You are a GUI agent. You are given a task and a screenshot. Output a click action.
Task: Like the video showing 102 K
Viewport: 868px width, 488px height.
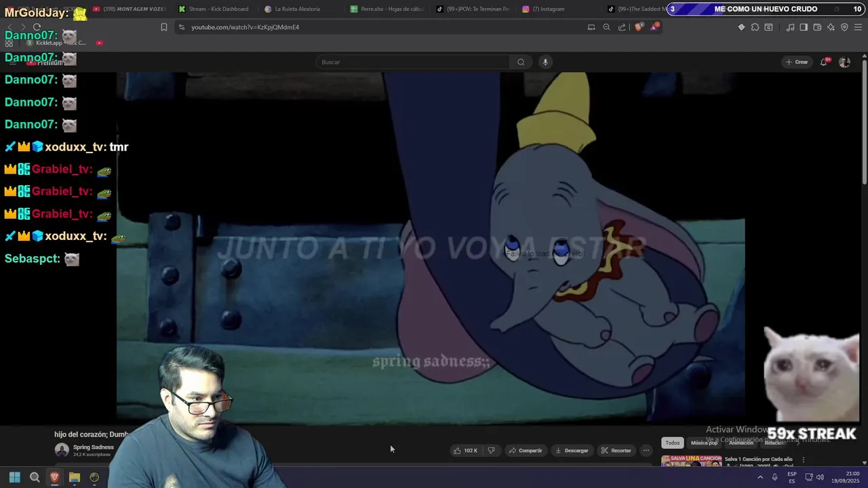[466, 451]
